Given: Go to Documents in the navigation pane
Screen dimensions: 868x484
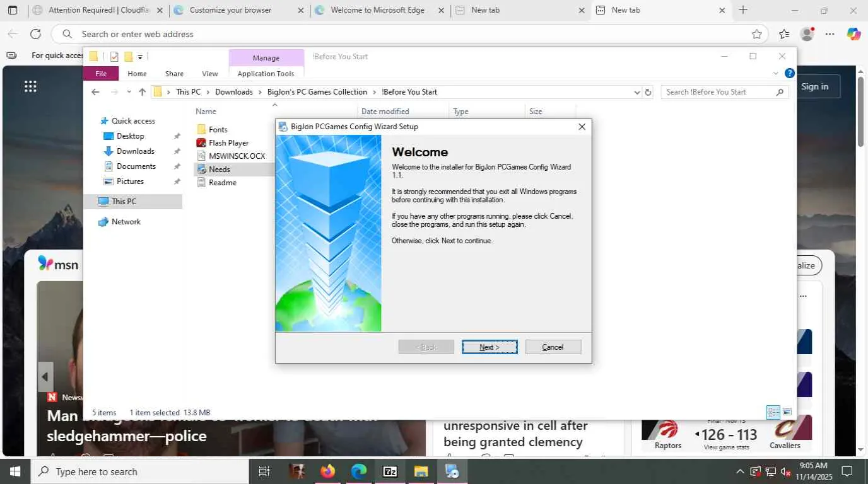Looking at the screenshot, I should coord(136,166).
